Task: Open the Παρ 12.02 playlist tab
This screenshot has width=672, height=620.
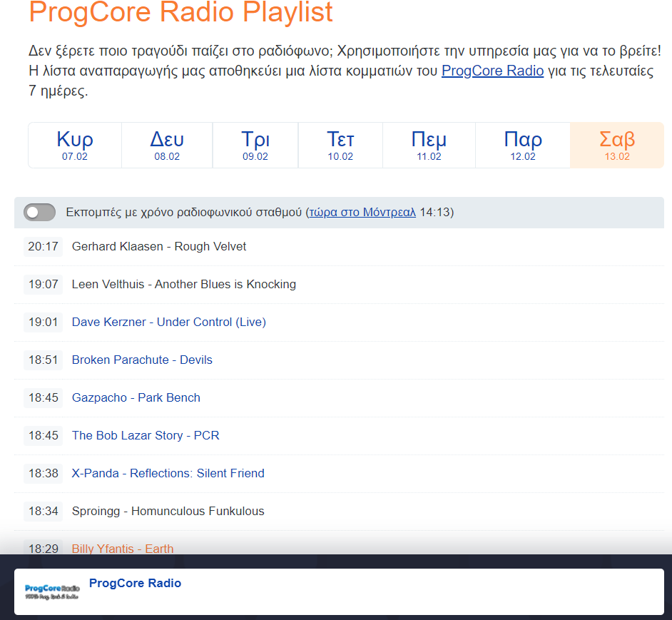Action: (x=522, y=145)
